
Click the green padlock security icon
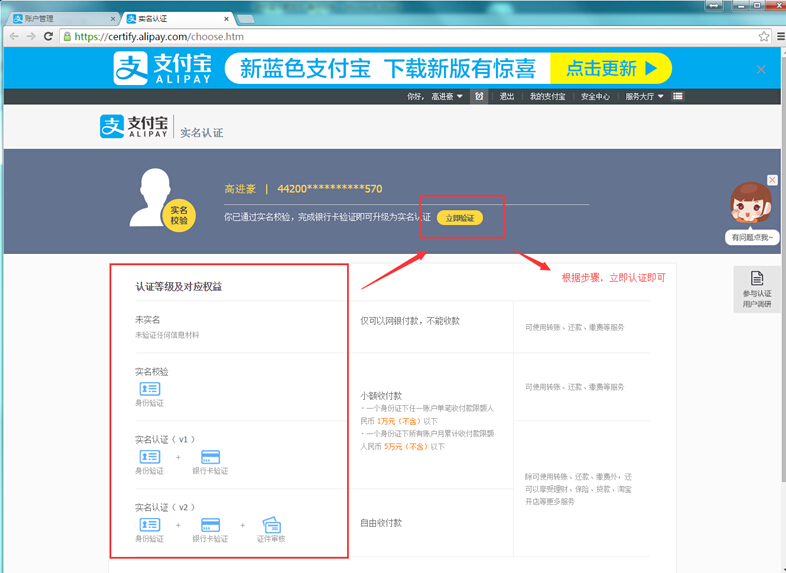click(x=67, y=37)
